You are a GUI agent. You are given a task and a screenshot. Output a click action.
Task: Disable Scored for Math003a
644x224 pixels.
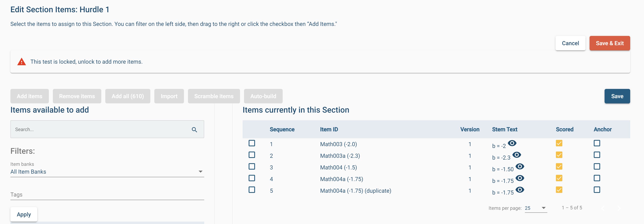coord(559,155)
